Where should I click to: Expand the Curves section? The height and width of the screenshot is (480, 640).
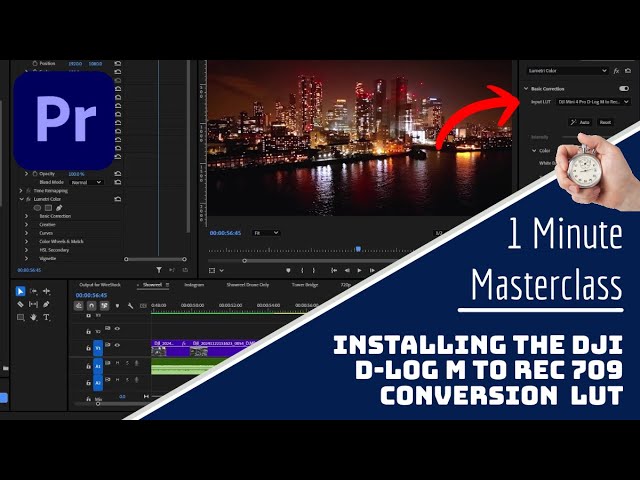pyautogui.click(x=27, y=233)
